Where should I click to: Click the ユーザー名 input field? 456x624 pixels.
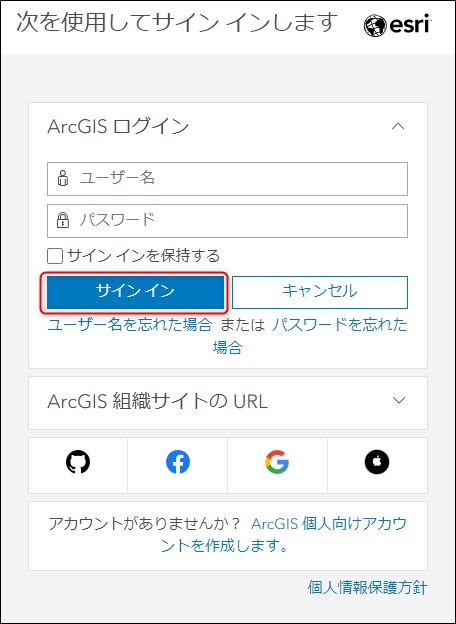tap(228, 179)
